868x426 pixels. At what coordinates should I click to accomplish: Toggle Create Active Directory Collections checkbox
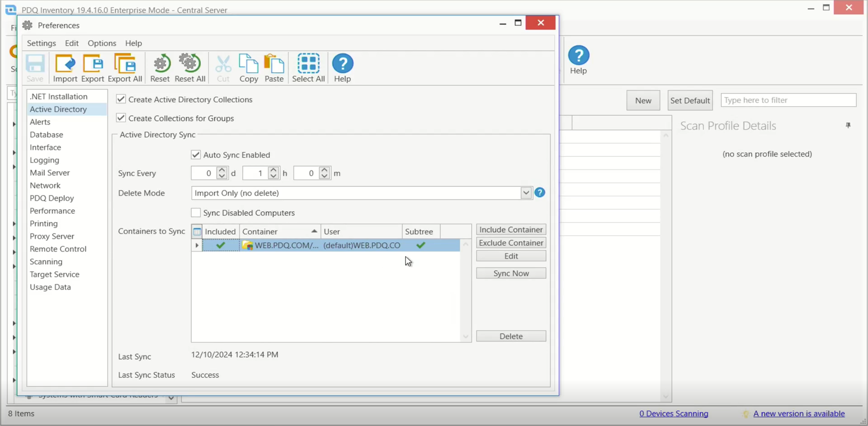121,99
